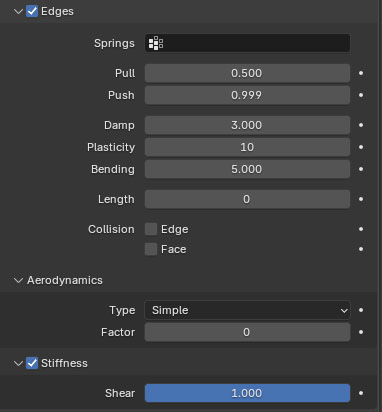Image resolution: width=382 pixels, height=412 pixels.
Task: Click the vertex group icon in Springs field
Action: (156, 43)
